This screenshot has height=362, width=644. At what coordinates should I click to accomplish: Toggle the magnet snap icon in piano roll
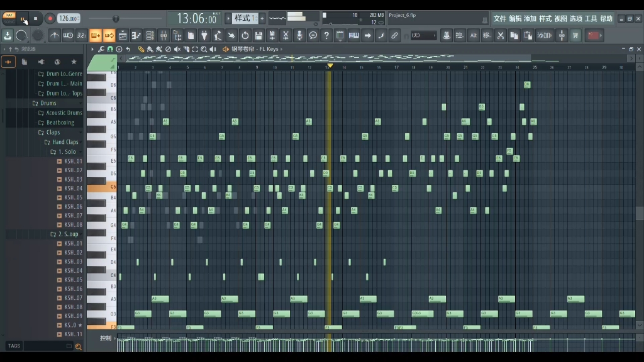pyautogui.click(x=110, y=49)
